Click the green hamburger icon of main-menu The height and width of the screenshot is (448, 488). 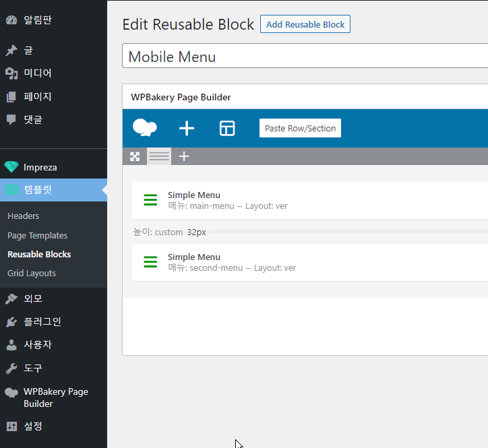pyautogui.click(x=150, y=200)
